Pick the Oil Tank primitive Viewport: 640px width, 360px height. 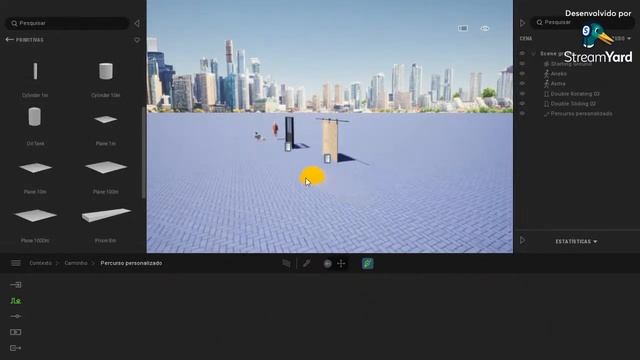tap(35, 117)
